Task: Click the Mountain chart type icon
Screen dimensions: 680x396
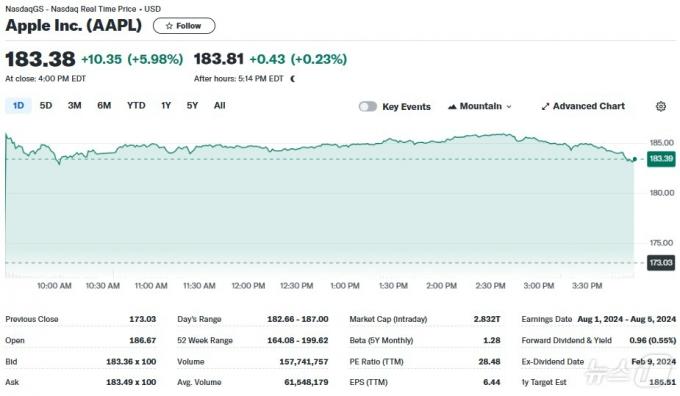Action: (x=452, y=106)
